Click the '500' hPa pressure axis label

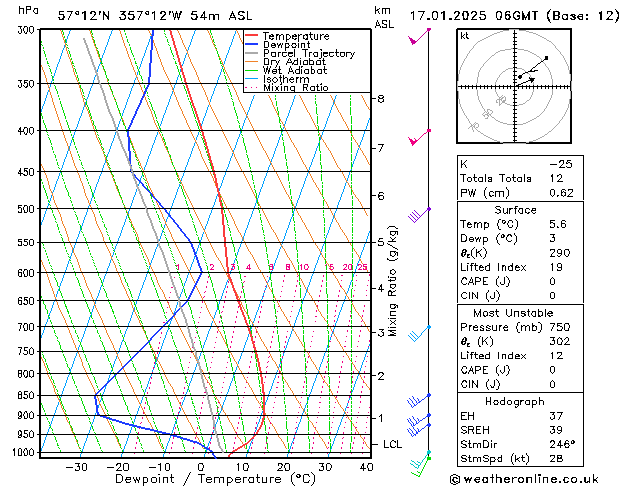click(26, 209)
